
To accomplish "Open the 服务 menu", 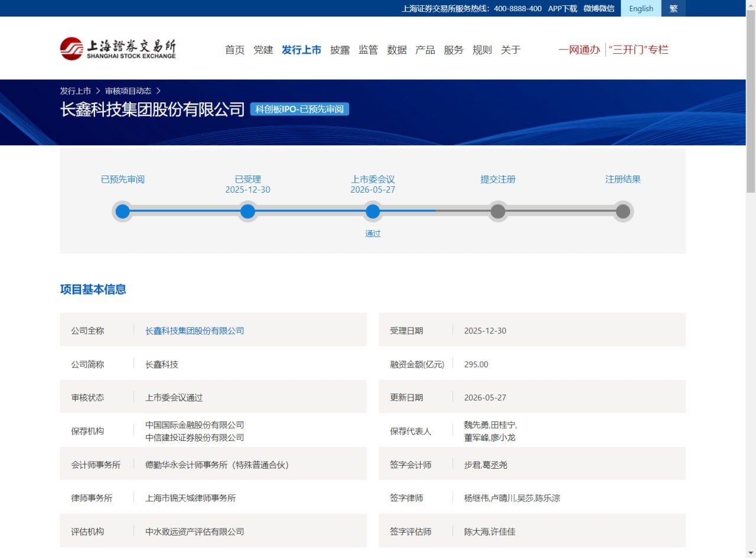I will [x=454, y=50].
